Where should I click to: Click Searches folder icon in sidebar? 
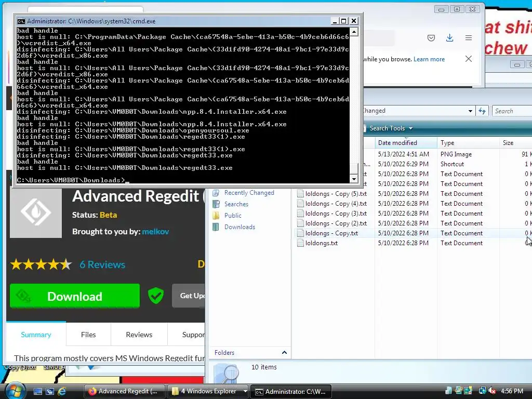point(216,204)
